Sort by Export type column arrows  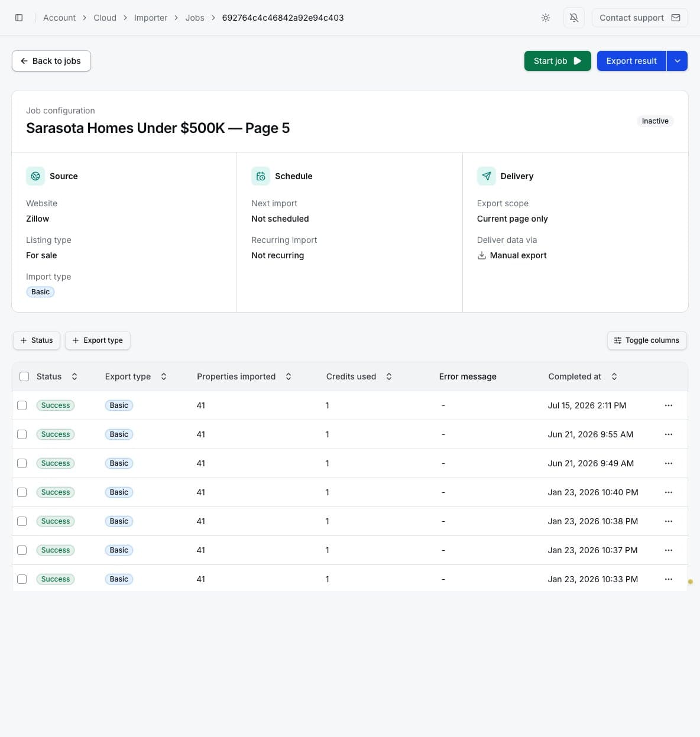[x=164, y=376]
